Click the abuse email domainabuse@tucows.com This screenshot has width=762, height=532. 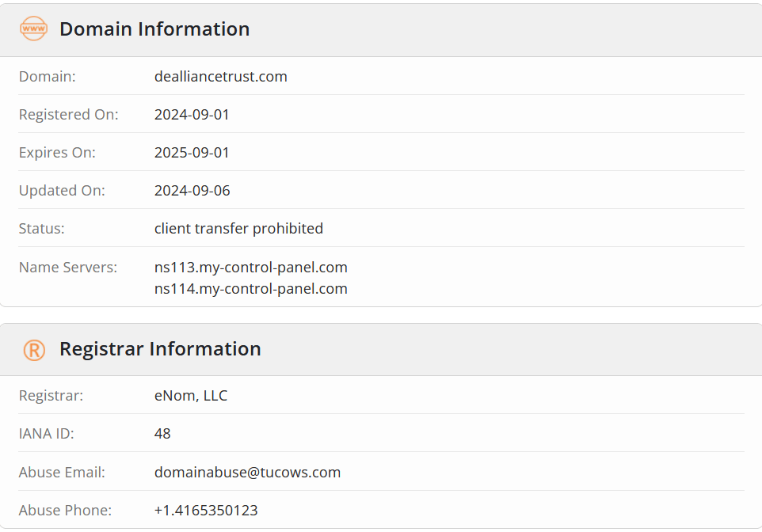point(247,473)
